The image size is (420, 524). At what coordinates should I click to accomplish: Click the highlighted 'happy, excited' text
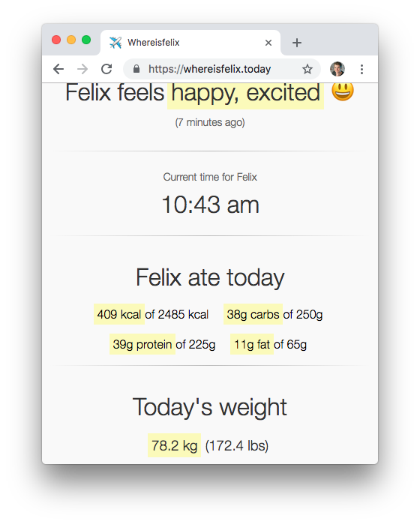coord(245,95)
